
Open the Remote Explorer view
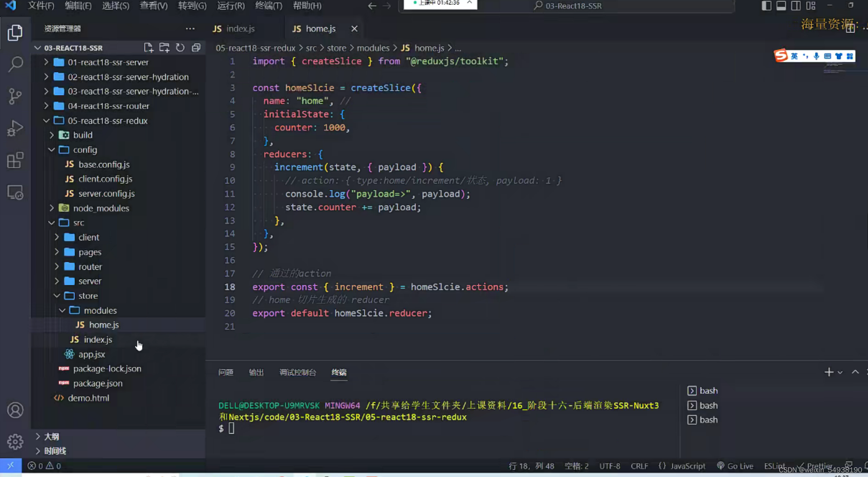pyautogui.click(x=15, y=192)
